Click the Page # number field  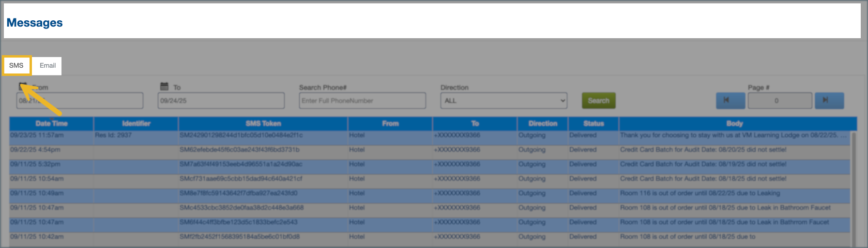point(779,101)
